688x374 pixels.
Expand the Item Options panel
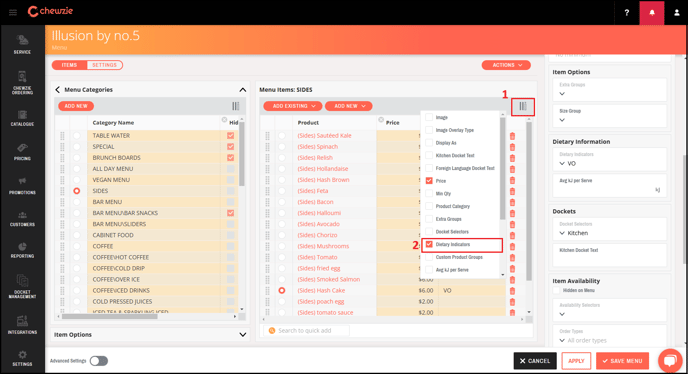[150, 334]
